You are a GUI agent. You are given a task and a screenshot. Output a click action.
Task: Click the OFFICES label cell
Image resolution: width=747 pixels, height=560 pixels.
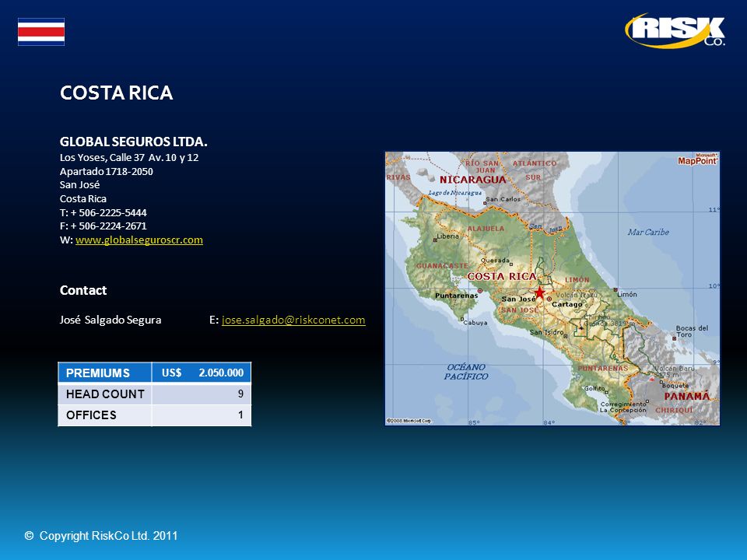[x=105, y=415]
